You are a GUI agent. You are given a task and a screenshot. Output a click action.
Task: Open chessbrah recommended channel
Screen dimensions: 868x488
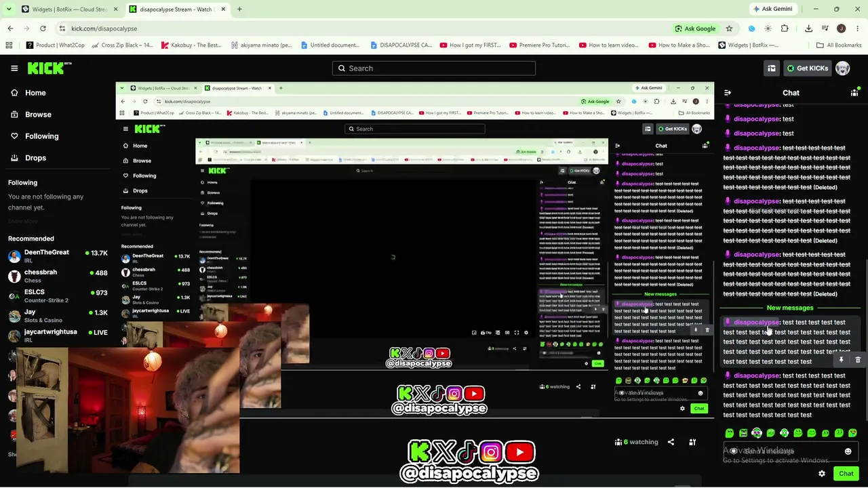tap(58, 276)
